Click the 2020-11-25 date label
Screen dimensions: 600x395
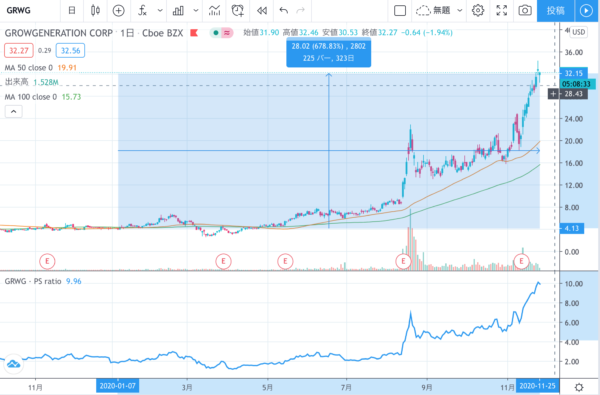coord(538,386)
